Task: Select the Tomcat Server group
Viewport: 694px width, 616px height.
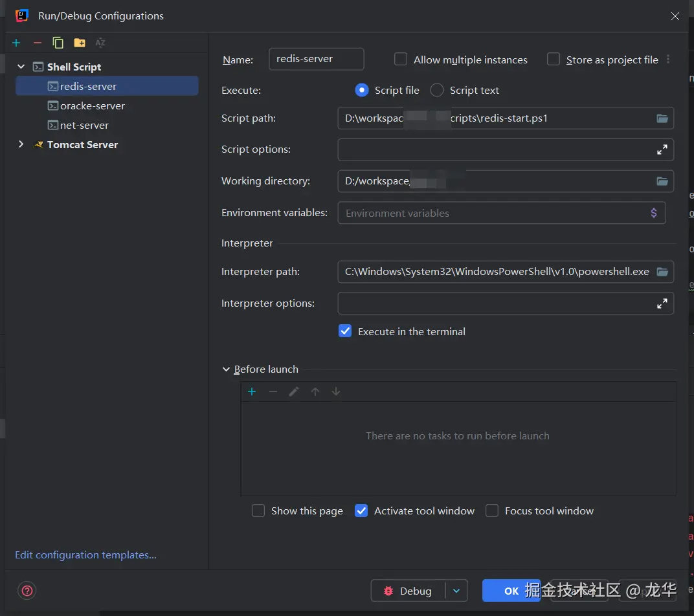Action: click(82, 145)
